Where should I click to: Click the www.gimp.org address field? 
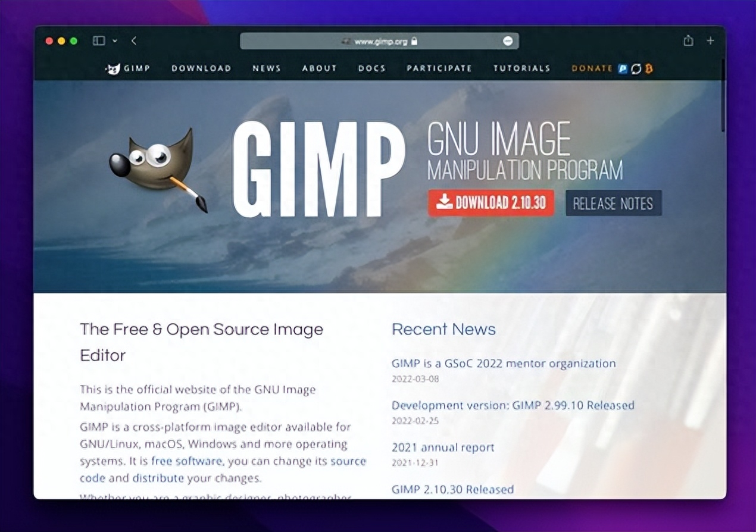pyautogui.click(x=379, y=41)
